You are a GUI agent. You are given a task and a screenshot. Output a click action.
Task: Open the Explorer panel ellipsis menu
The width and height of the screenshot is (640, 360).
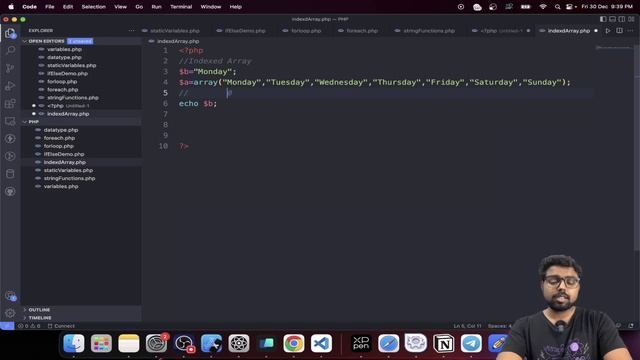[131, 31]
